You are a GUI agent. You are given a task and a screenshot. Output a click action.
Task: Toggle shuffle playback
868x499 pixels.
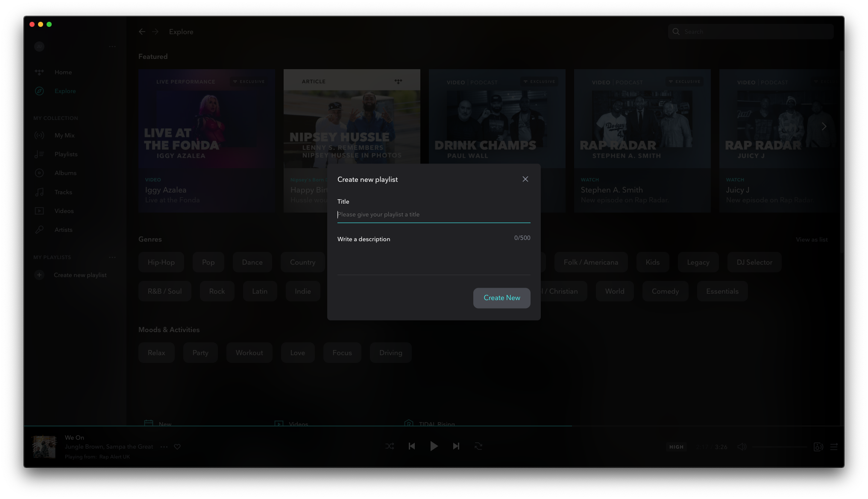[389, 446]
